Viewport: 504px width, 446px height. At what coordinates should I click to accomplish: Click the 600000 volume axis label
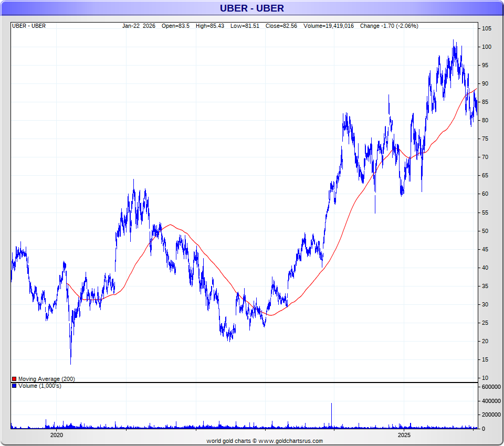[x=490, y=387]
